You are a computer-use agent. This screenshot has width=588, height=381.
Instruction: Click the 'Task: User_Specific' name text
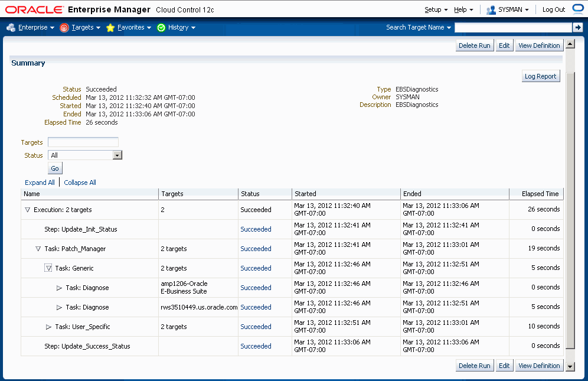pyautogui.click(x=83, y=327)
